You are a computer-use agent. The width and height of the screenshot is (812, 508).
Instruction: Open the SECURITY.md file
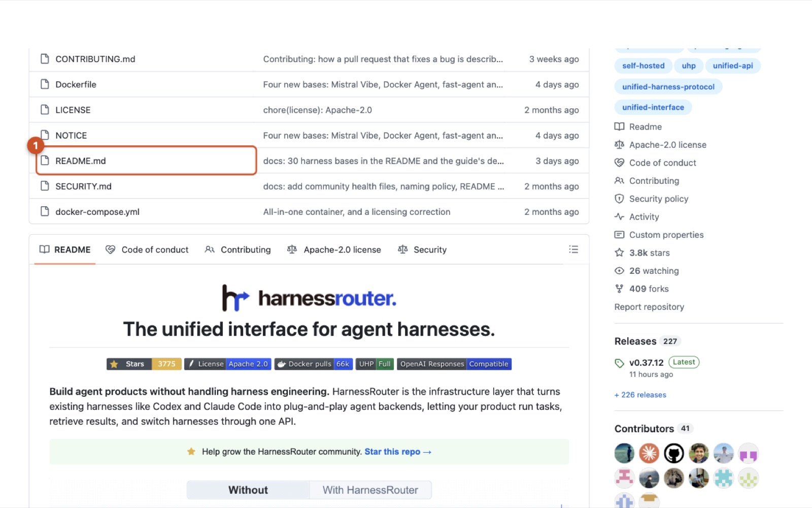click(83, 186)
